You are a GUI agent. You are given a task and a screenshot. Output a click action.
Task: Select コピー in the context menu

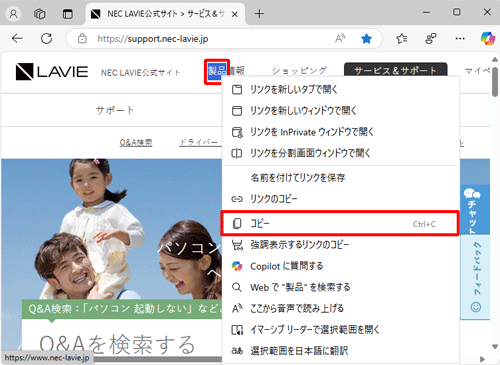click(340, 223)
